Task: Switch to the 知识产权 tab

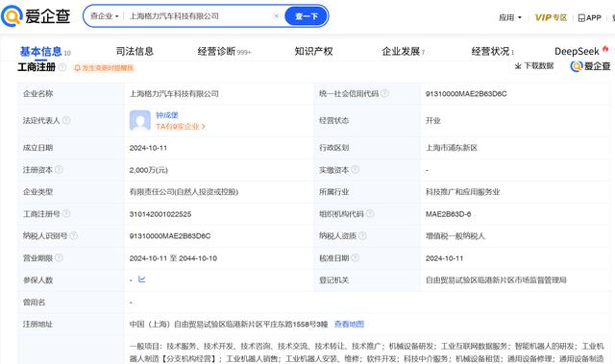Action: click(x=313, y=51)
